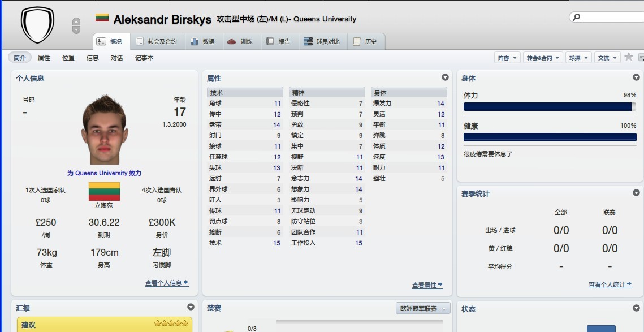This screenshot has width=644, height=332.
Task: Click the large Lithuania flag in 个人信息
Action: click(105, 192)
